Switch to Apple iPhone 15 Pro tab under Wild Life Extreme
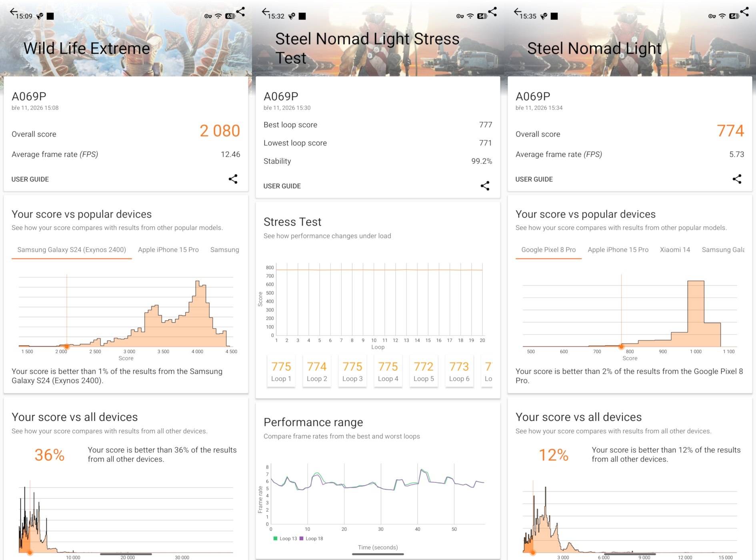 pyautogui.click(x=168, y=250)
